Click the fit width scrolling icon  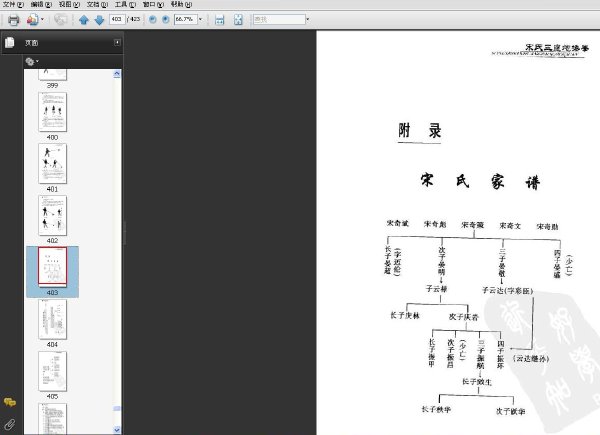[219, 20]
